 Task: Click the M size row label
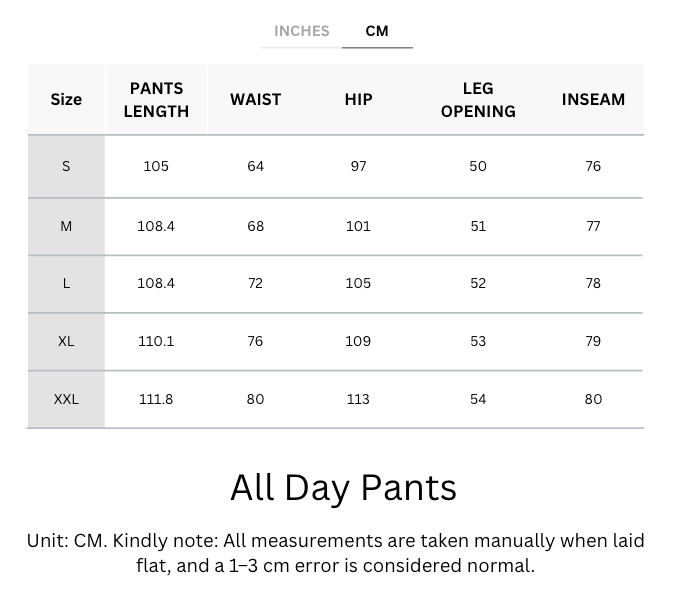66,226
